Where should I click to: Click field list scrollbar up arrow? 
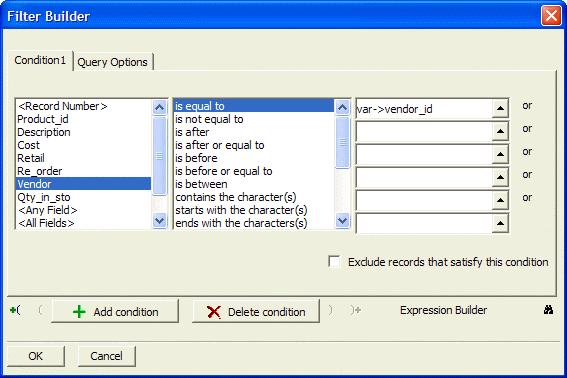point(159,107)
